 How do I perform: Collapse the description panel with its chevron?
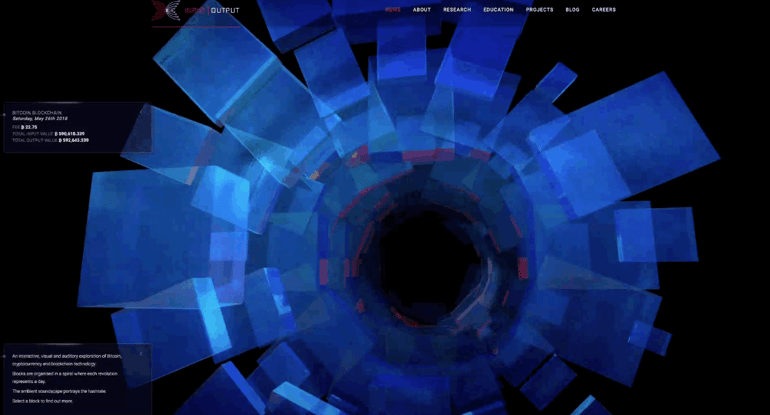[x=141, y=353]
